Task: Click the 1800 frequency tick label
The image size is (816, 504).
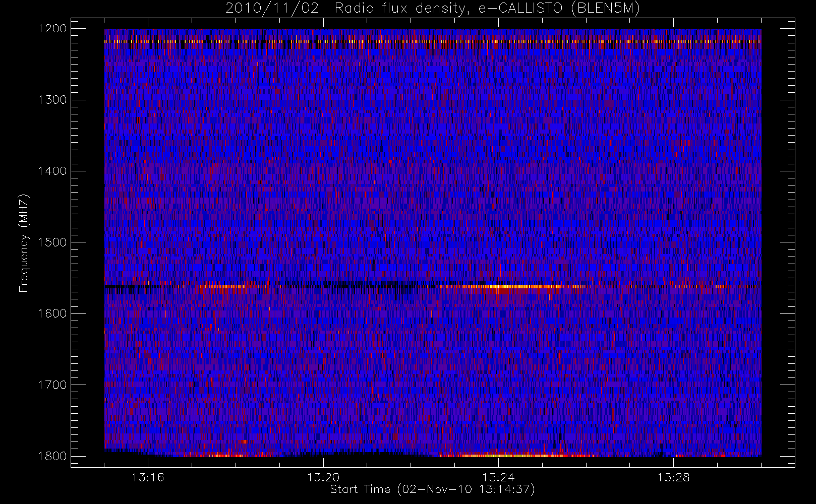Action: point(52,456)
